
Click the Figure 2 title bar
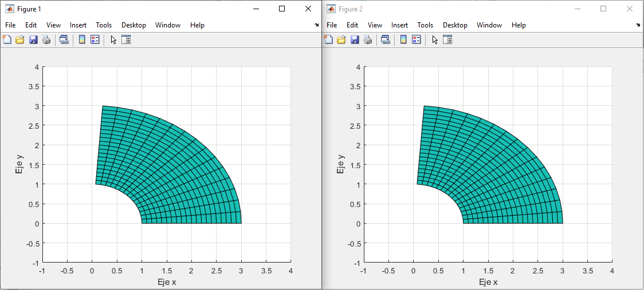458,9
